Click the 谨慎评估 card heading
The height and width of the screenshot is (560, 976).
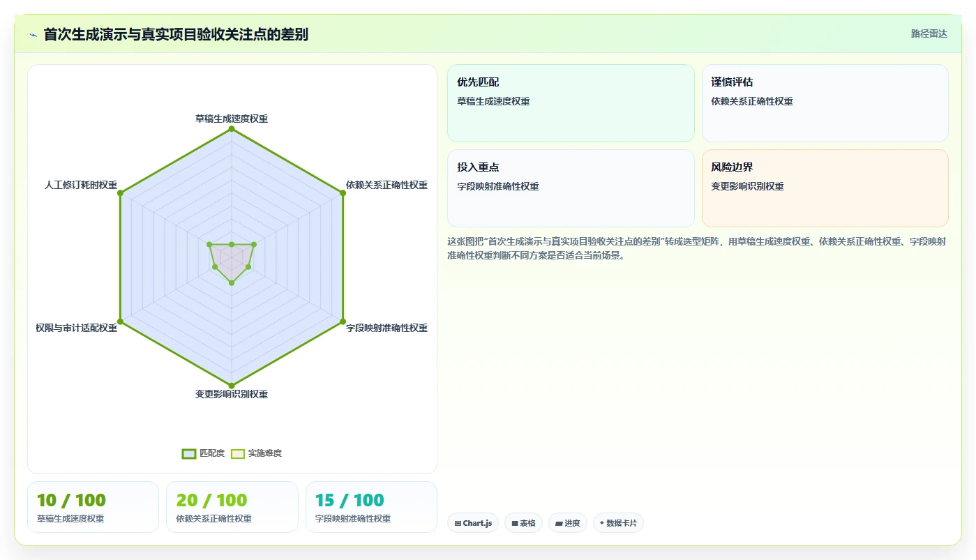[732, 82]
